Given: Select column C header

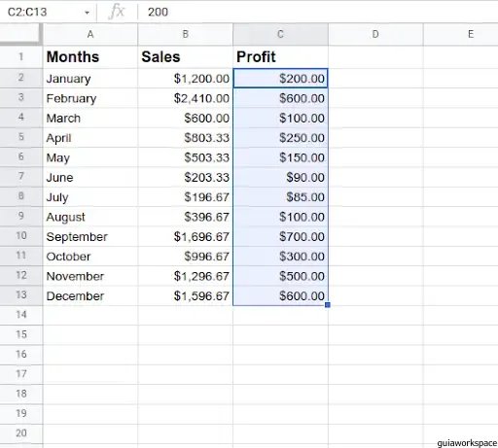Looking at the screenshot, I should tap(280, 34).
